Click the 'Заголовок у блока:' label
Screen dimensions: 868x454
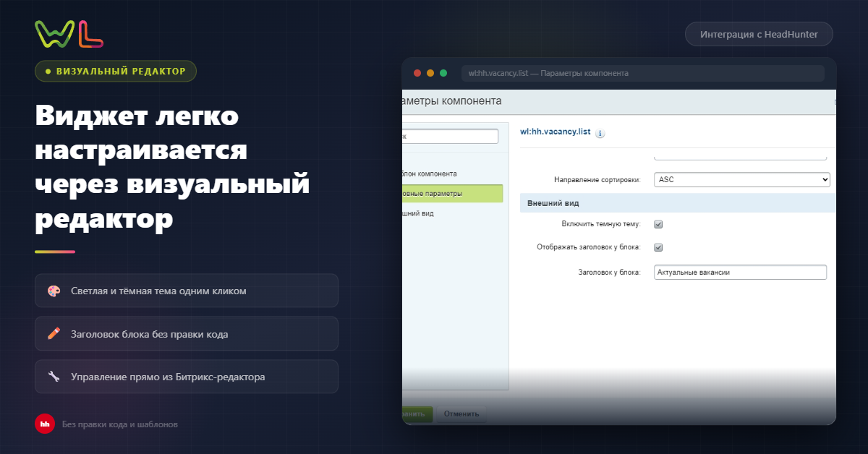tap(609, 273)
